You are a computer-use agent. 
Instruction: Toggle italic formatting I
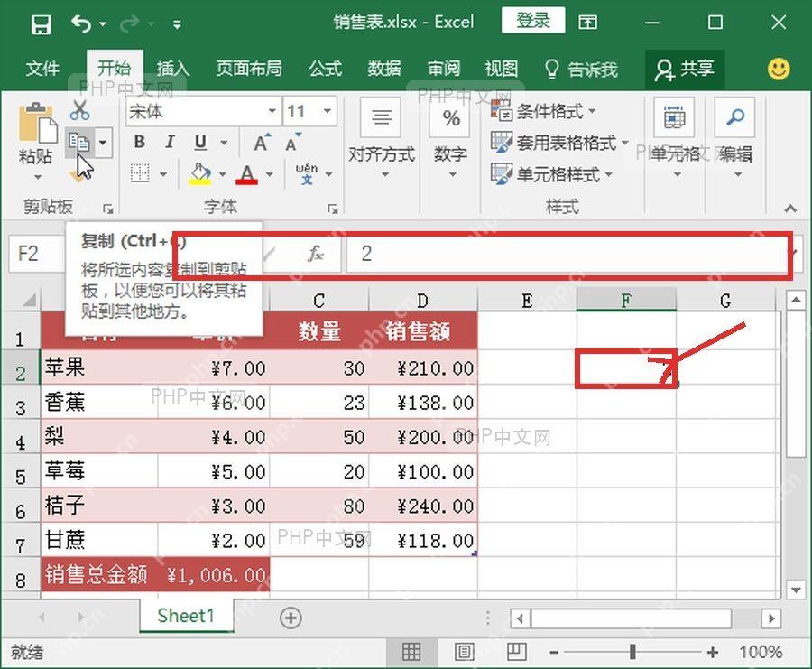(x=170, y=142)
